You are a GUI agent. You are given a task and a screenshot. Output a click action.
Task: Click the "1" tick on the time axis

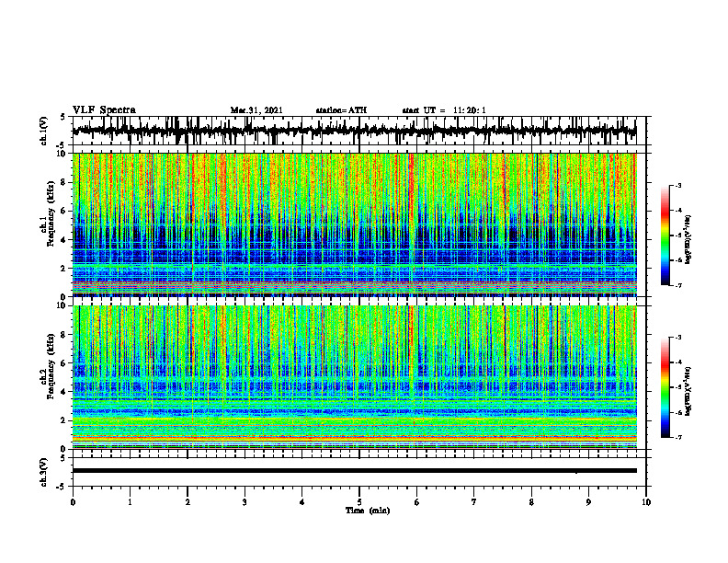coord(130,502)
